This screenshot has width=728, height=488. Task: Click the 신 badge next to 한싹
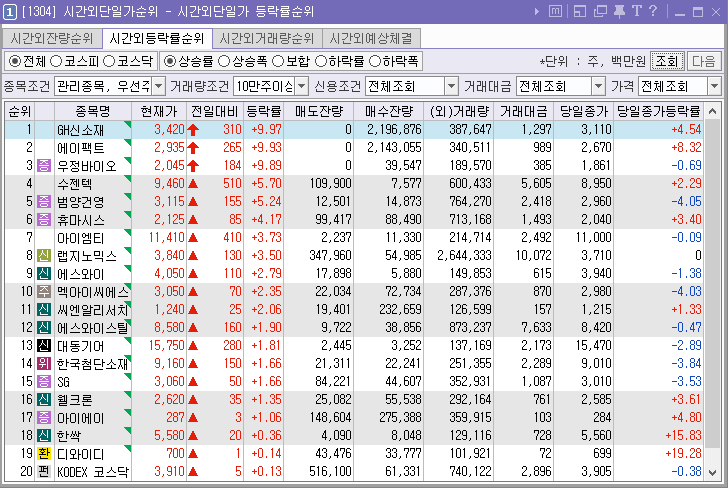[44, 436]
